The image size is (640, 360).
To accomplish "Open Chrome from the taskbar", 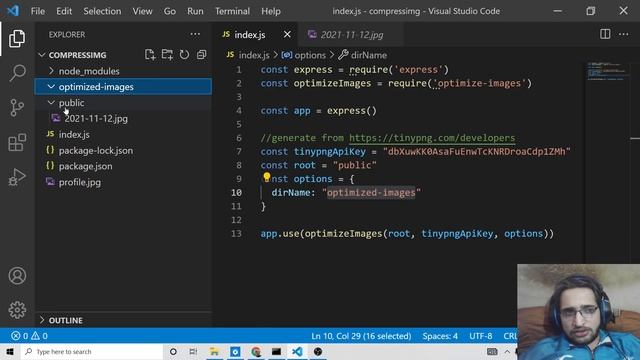I will coord(256,351).
